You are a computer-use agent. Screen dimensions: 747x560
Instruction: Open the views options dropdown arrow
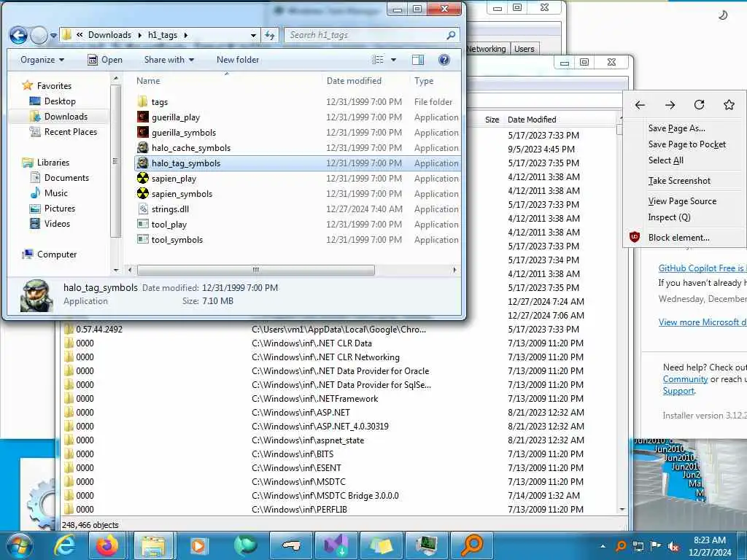point(393,60)
